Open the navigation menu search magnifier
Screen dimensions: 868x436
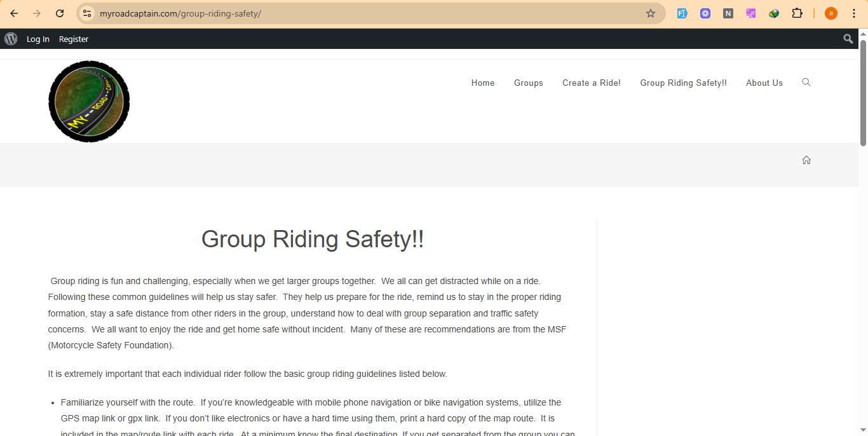coord(806,83)
